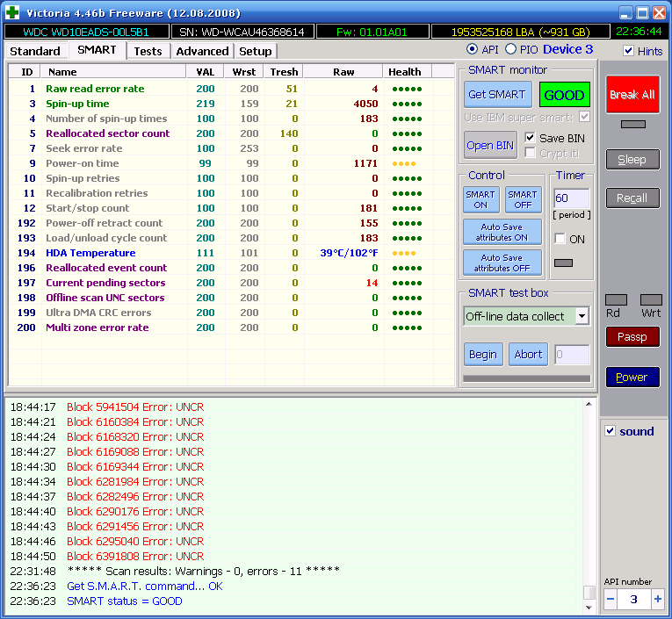Click the green GOOD status indicator
This screenshot has height=619, width=672.
click(x=564, y=95)
